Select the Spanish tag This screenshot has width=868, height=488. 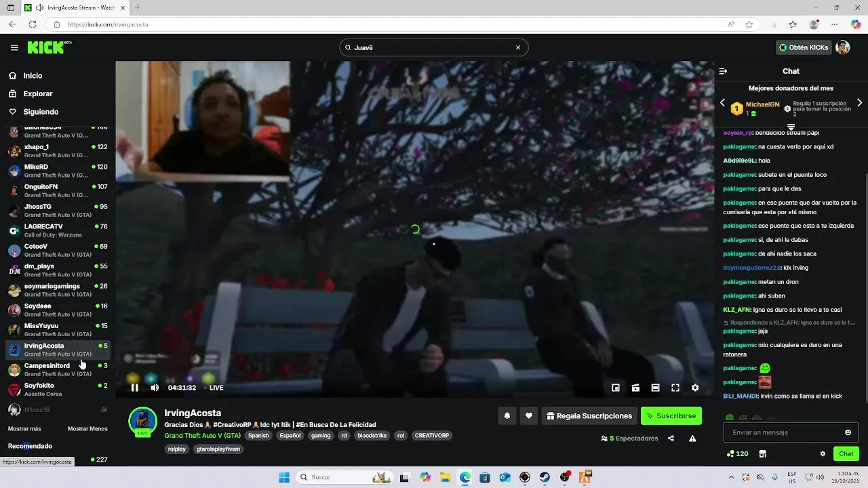coord(258,436)
